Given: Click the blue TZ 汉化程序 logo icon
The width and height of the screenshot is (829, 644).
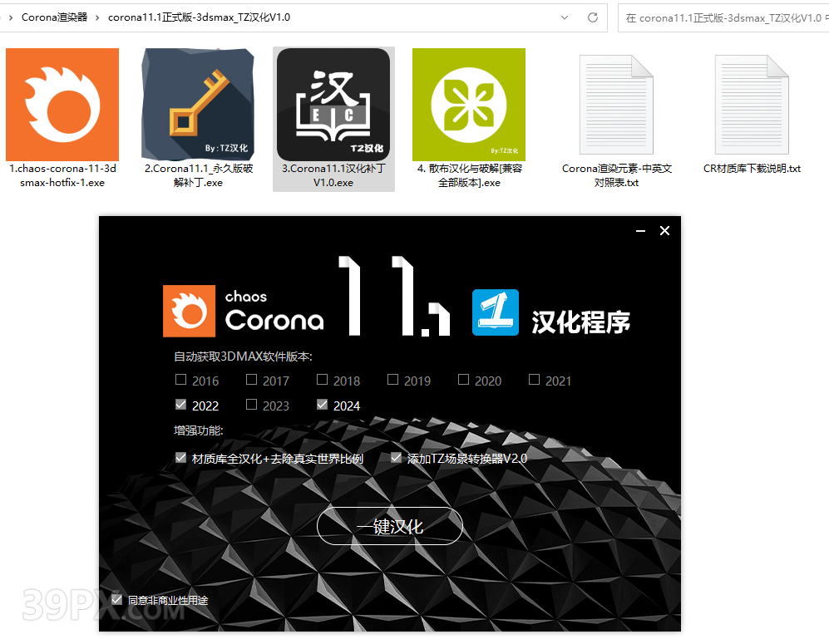Looking at the screenshot, I should [496, 312].
